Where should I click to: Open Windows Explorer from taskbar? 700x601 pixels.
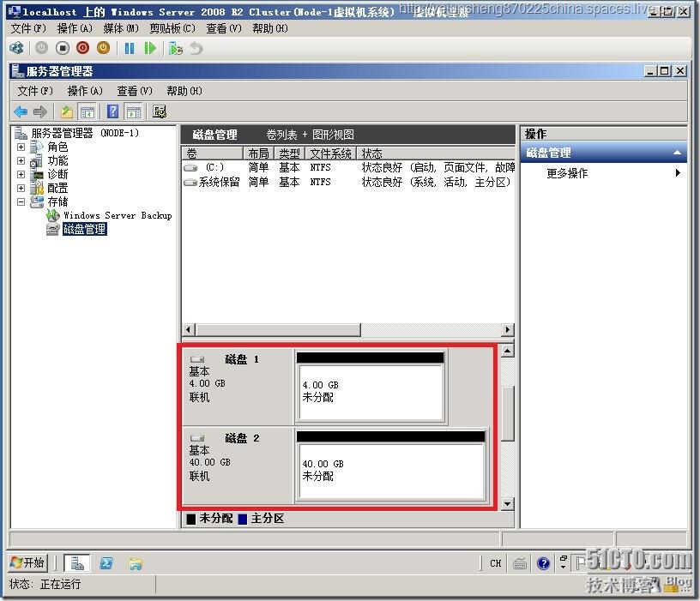pyautogui.click(x=136, y=563)
